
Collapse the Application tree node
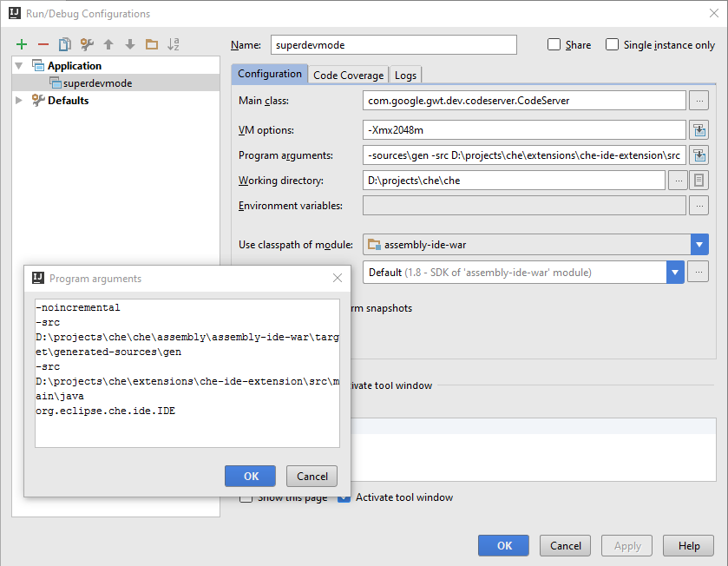click(20, 66)
